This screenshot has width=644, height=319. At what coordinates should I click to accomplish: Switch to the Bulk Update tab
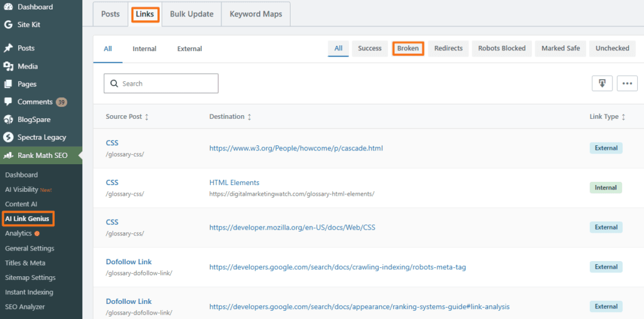point(191,14)
